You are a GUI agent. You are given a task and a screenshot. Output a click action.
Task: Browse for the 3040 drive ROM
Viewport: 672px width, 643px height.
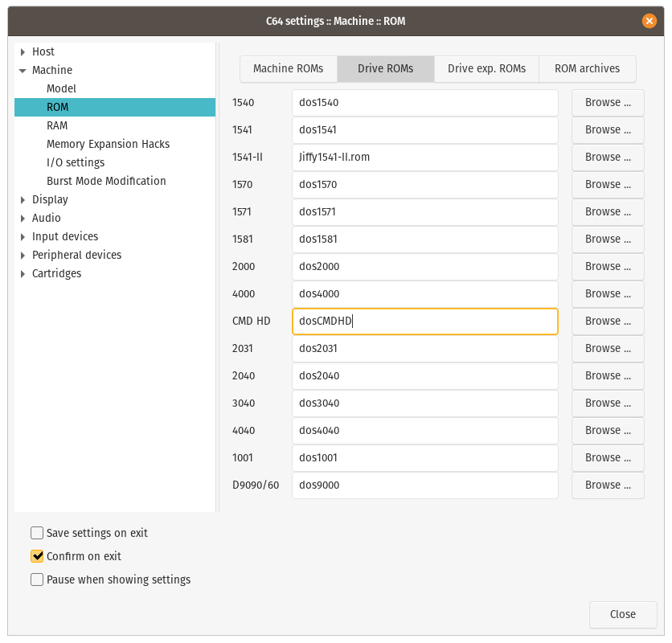608,403
